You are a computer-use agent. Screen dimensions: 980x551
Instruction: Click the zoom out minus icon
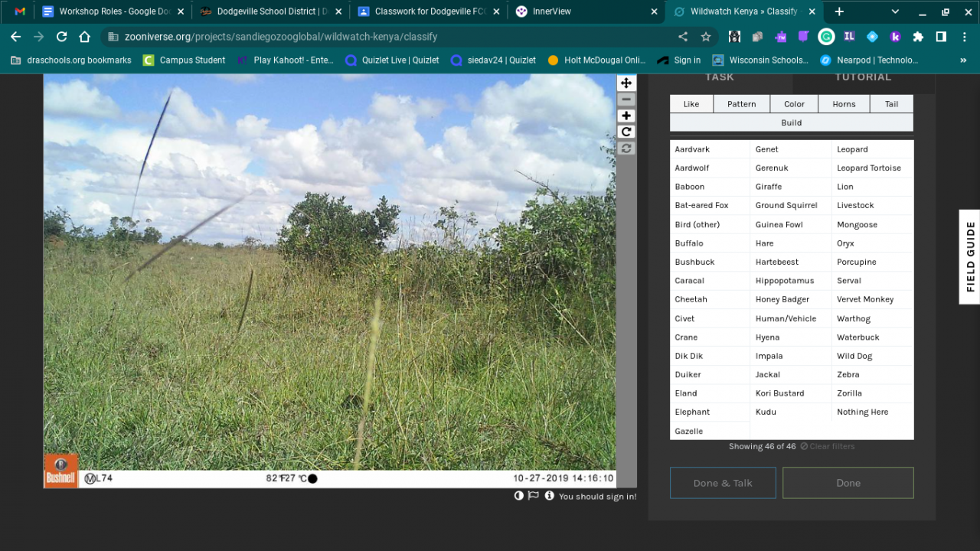point(626,99)
